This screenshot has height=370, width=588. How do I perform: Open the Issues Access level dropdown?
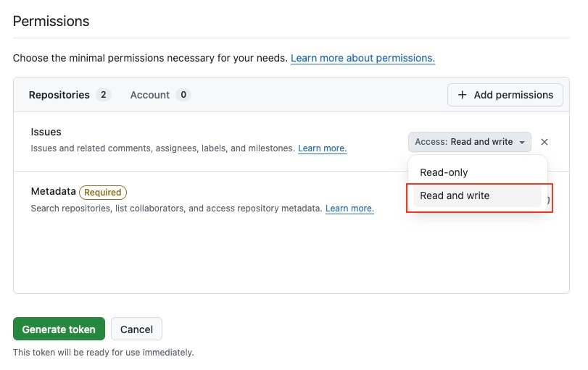point(469,142)
